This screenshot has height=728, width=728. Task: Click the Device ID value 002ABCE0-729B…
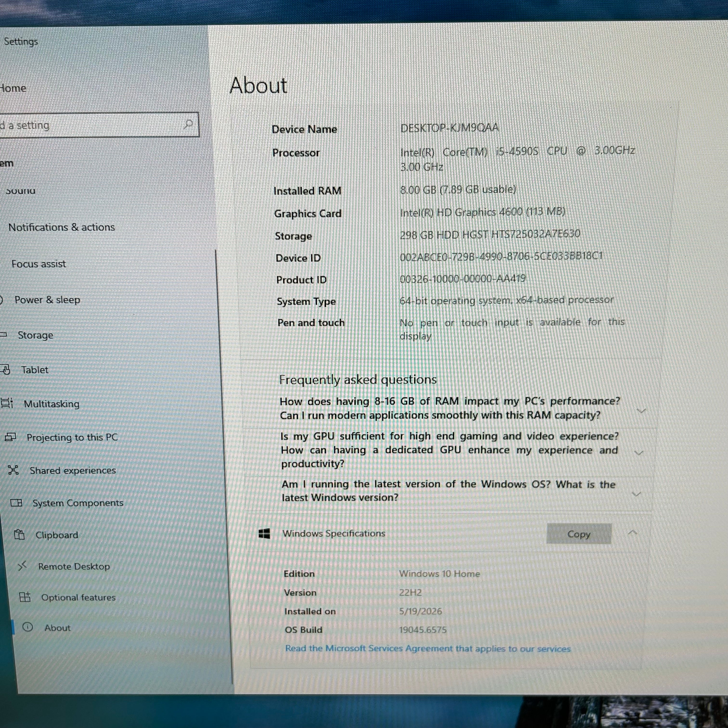(501, 257)
